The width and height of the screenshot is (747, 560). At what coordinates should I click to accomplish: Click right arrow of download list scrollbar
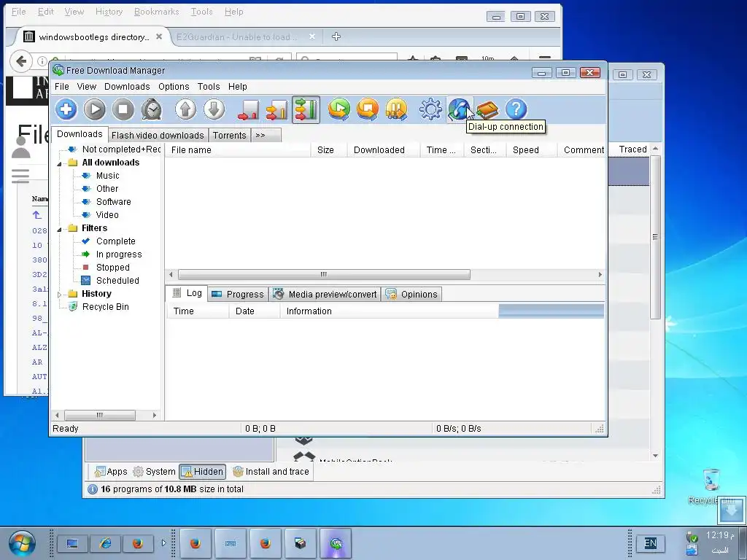click(600, 275)
